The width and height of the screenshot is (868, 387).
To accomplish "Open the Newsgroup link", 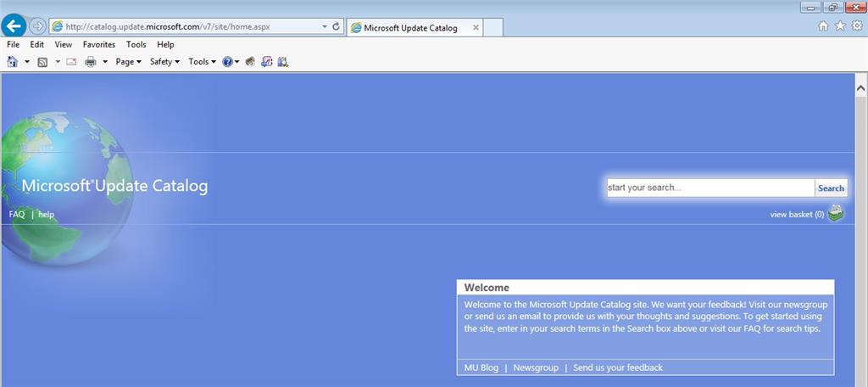I will pos(536,367).
